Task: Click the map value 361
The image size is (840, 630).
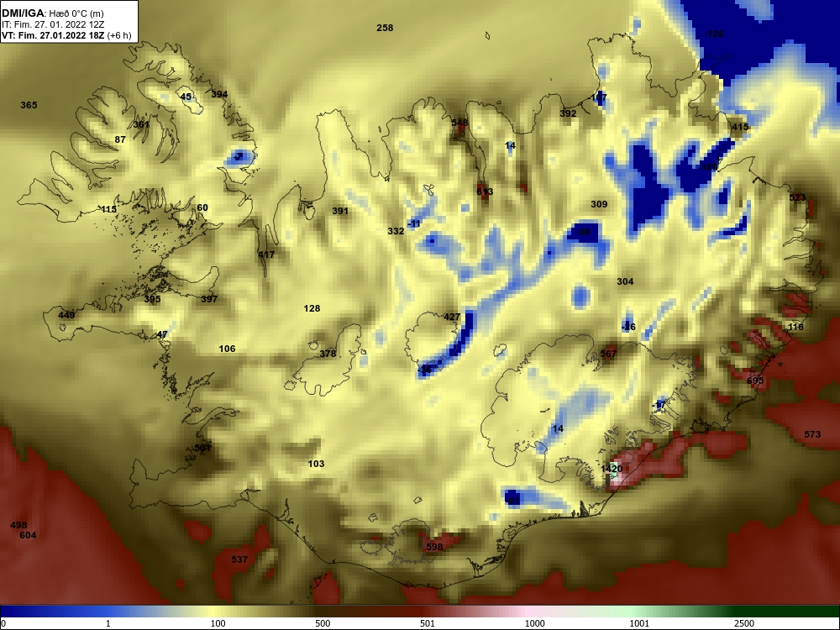Action: pos(141,124)
